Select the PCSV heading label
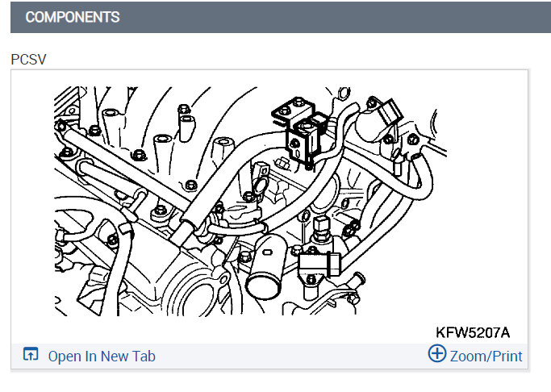551x392 pixels. (28, 60)
